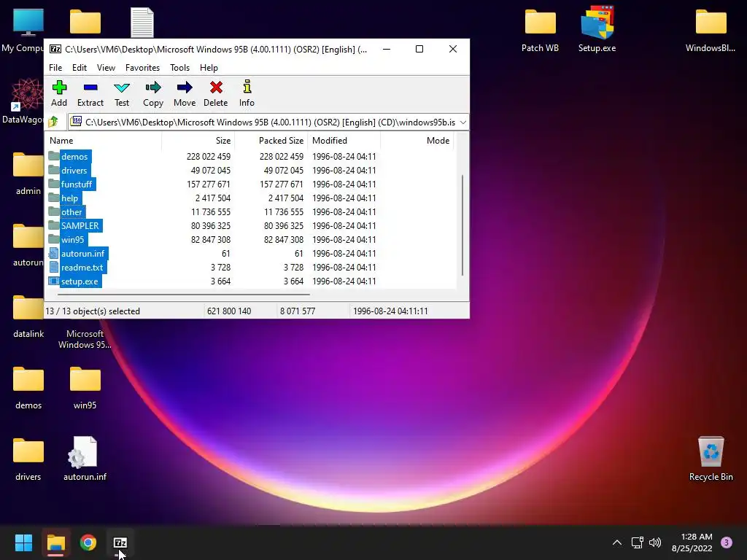Image resolution: width=747 pixels, height=560 pixels.
Task: Click the 7-Zip taskbar icon
Action: (120, 542)
